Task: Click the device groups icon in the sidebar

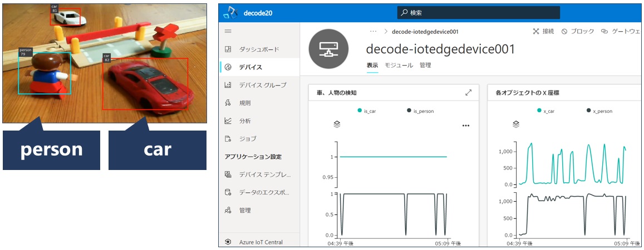Action: 228,85
